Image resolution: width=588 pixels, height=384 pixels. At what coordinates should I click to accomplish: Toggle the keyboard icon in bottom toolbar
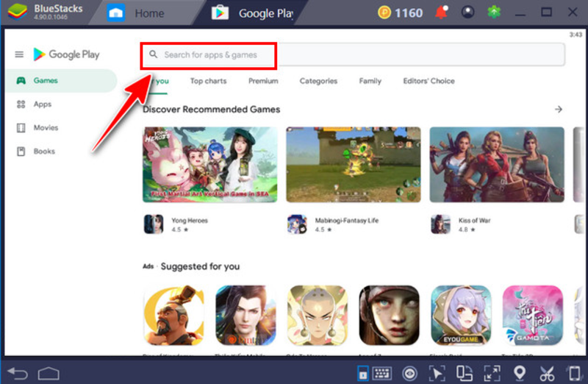382,374
